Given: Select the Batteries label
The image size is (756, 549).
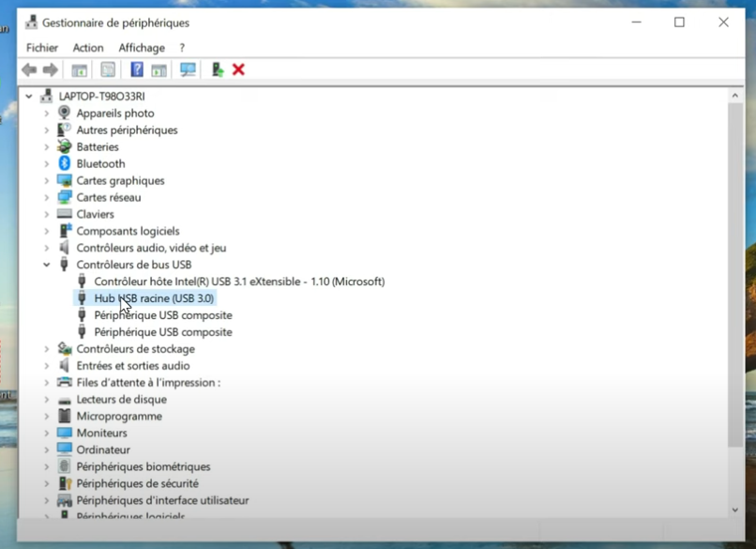Looking at the screenshot, I should pos(98,146).
